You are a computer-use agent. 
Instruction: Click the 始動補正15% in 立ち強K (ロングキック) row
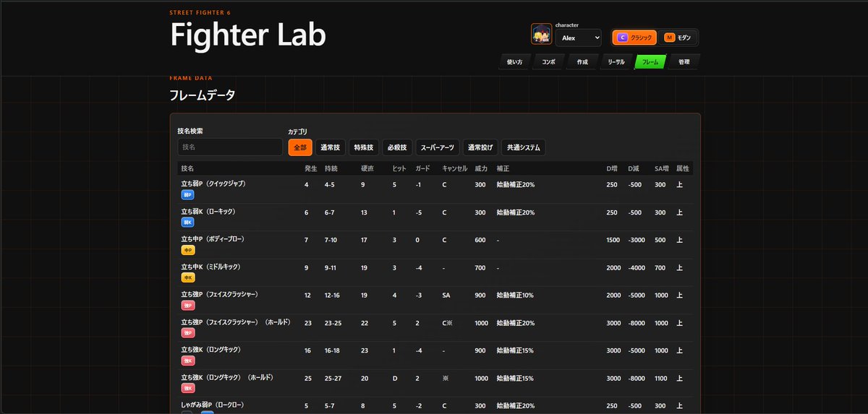pos(515,350)
